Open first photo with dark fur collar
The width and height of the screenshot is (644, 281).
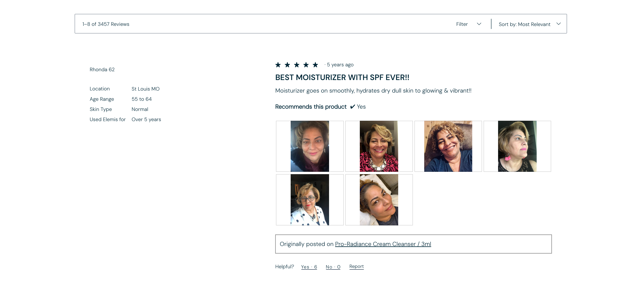point(310,146)
